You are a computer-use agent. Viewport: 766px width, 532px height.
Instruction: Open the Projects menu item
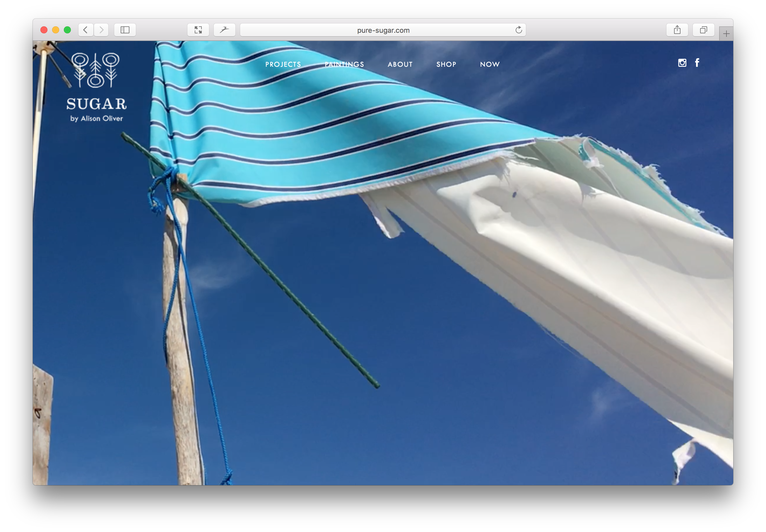tap(283, 64)
